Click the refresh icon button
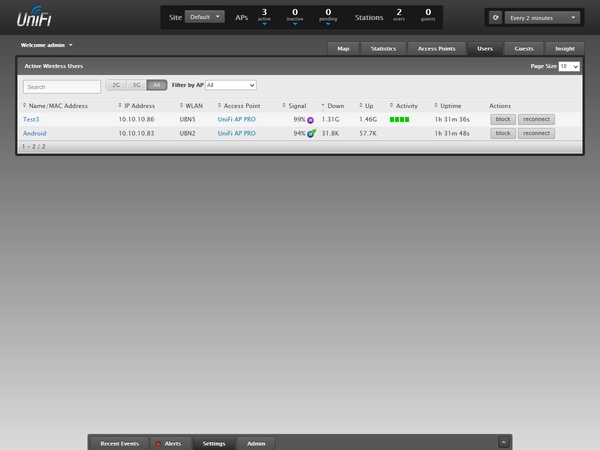 495,18
